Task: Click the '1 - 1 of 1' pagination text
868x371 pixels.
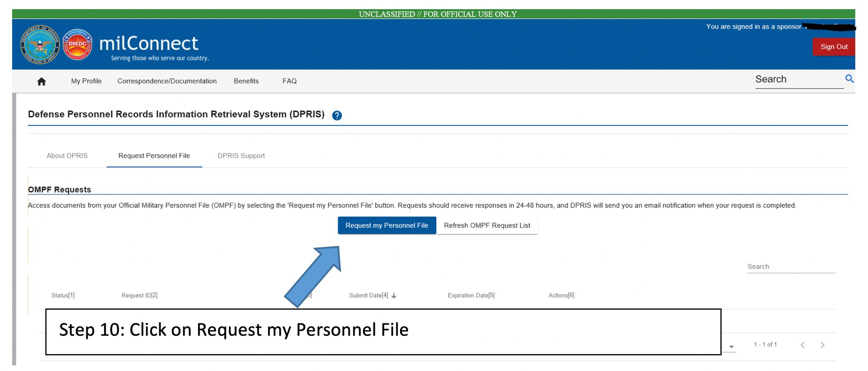Action: [765, 345]
